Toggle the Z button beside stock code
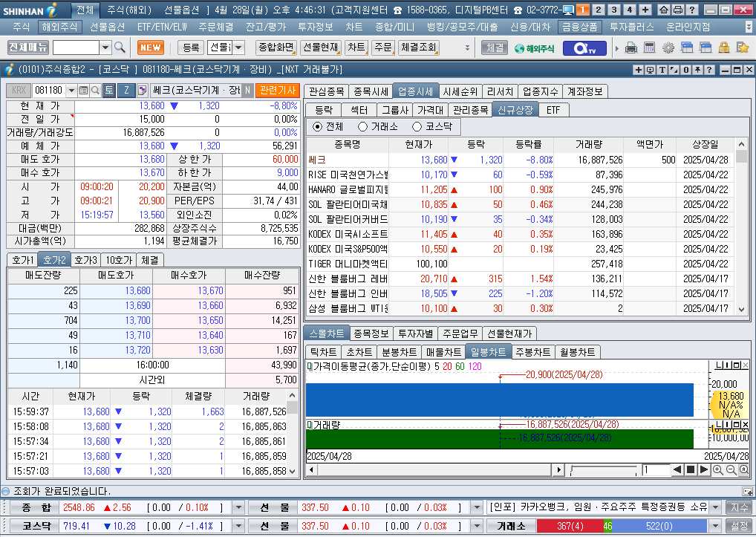The image size is (756, 537). pyautogui.click(x=126, y=90)
